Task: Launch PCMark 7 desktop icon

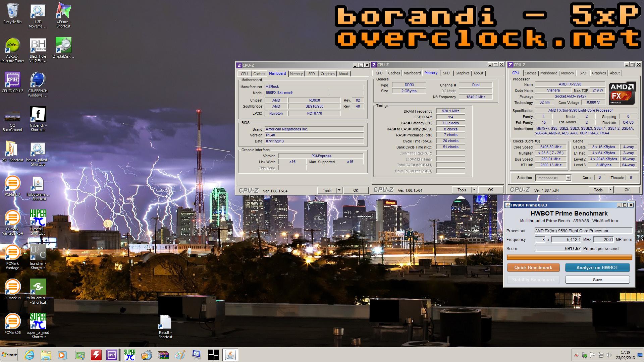Action: coord(12,186)
